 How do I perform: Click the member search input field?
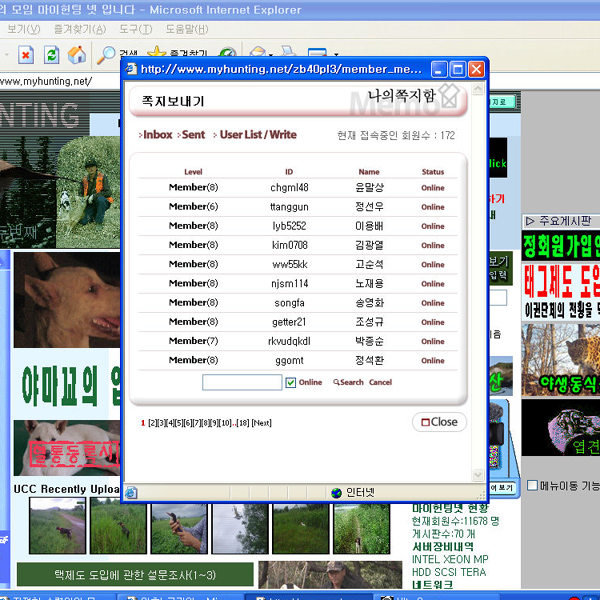tap(242, 382)
